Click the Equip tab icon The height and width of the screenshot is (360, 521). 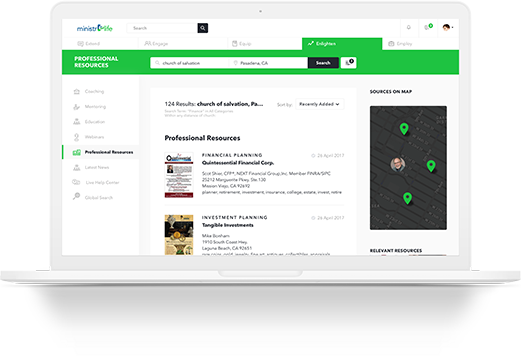(235, 44)
